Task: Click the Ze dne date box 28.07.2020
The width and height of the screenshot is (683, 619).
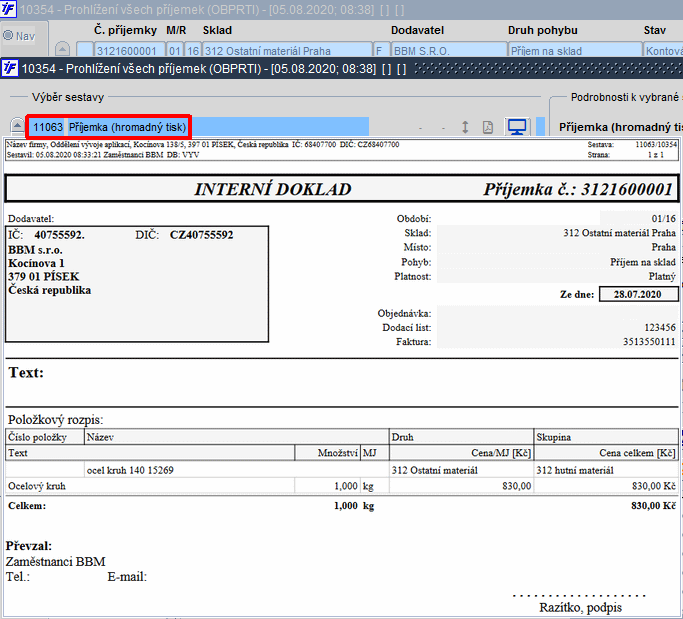Action: coord(638,294)
